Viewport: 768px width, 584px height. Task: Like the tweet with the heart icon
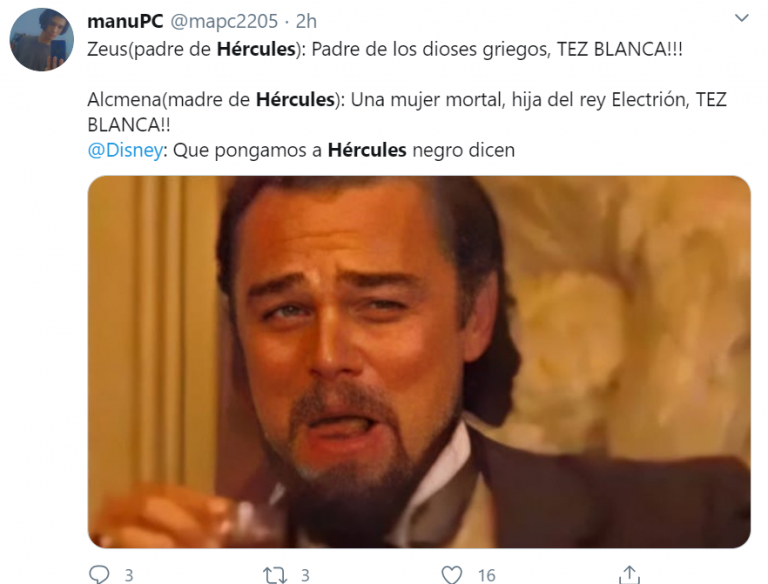[x=452, y=575]
